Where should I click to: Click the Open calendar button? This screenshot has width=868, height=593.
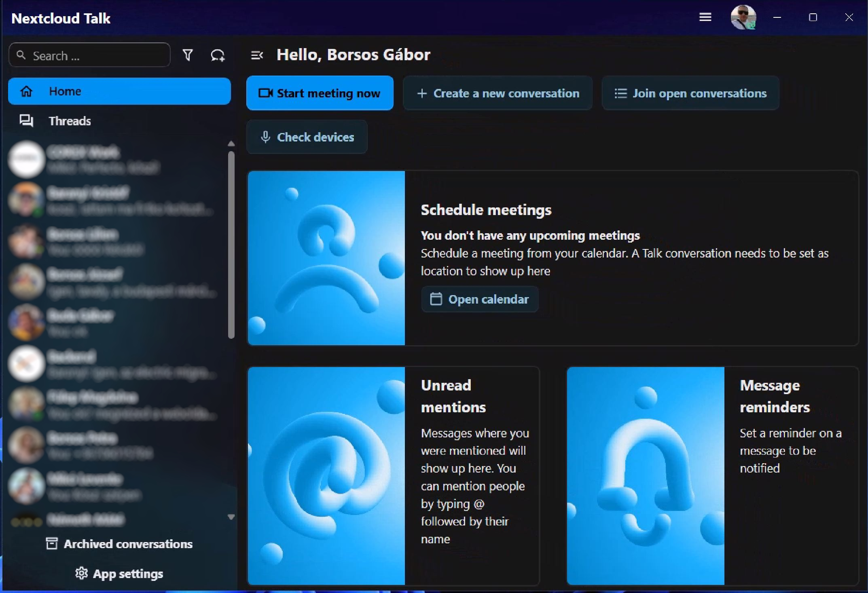480,299
